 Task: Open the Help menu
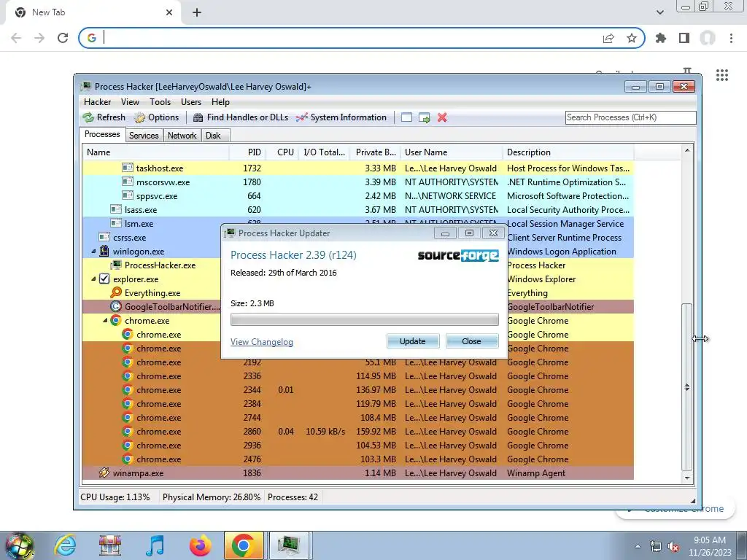[x=220, y=102]
